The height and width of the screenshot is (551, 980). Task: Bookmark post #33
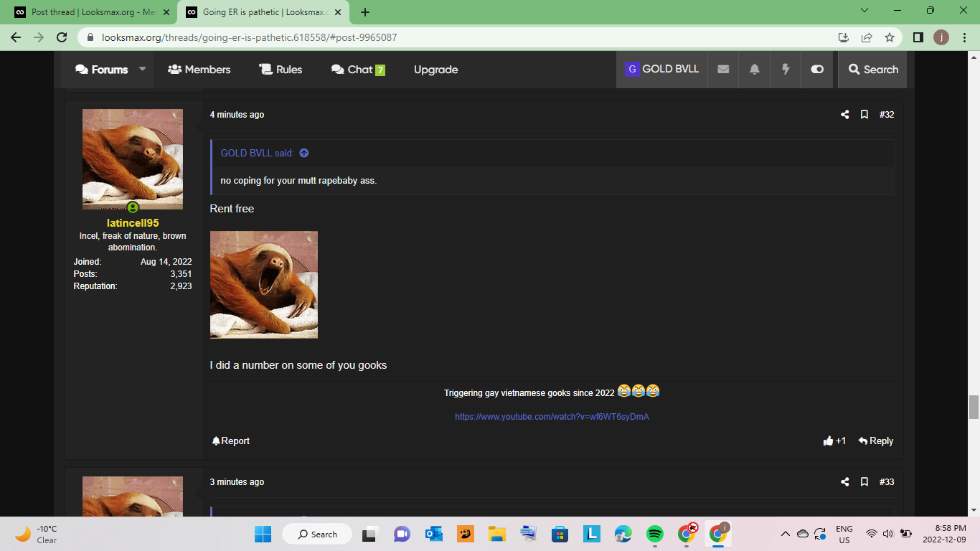point(864,482)
